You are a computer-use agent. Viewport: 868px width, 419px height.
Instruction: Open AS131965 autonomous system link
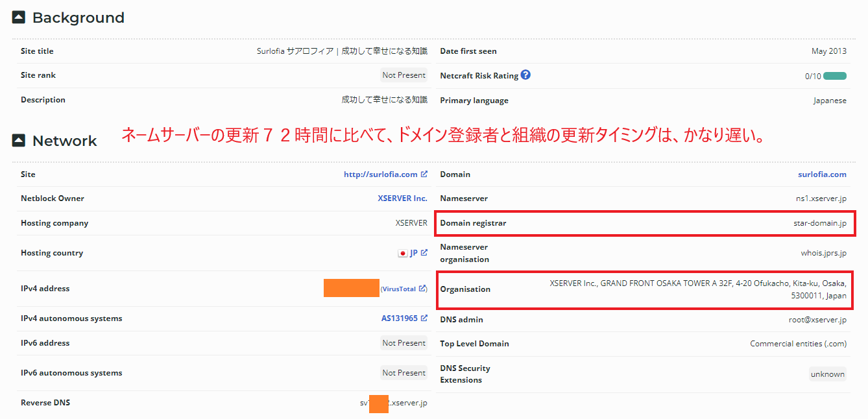pyautogui.click(x=400, y=318)
